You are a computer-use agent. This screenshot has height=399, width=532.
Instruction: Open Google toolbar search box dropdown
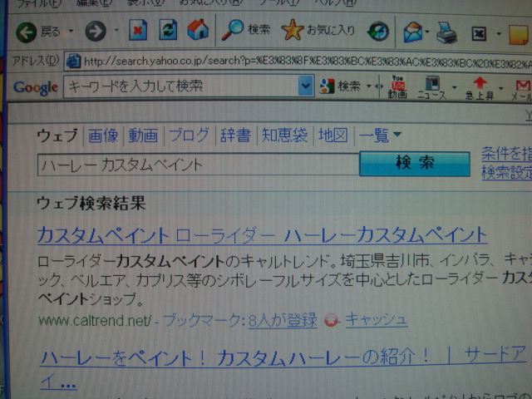[306, 86]
